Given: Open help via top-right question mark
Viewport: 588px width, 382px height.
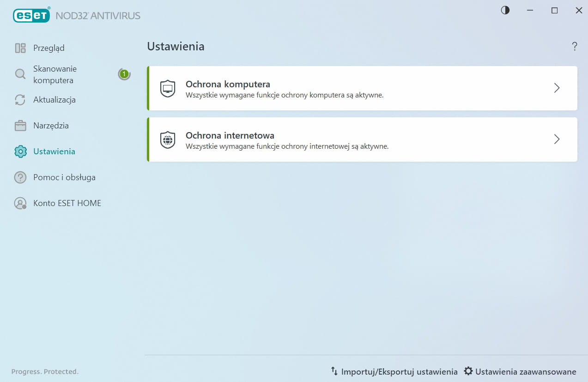Looking at the screenshot, I should click(575, 46).
